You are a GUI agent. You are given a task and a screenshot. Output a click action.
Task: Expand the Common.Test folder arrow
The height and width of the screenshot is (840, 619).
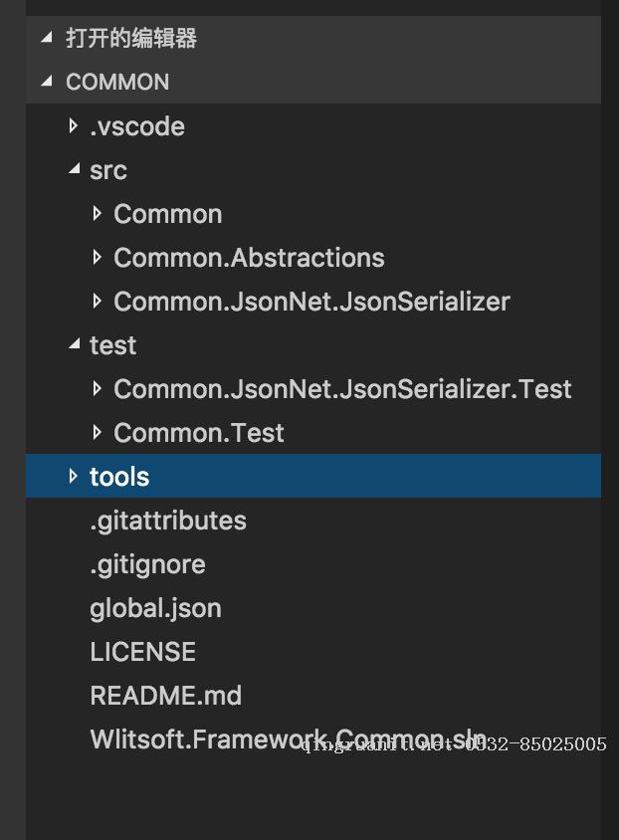point(97,432)
